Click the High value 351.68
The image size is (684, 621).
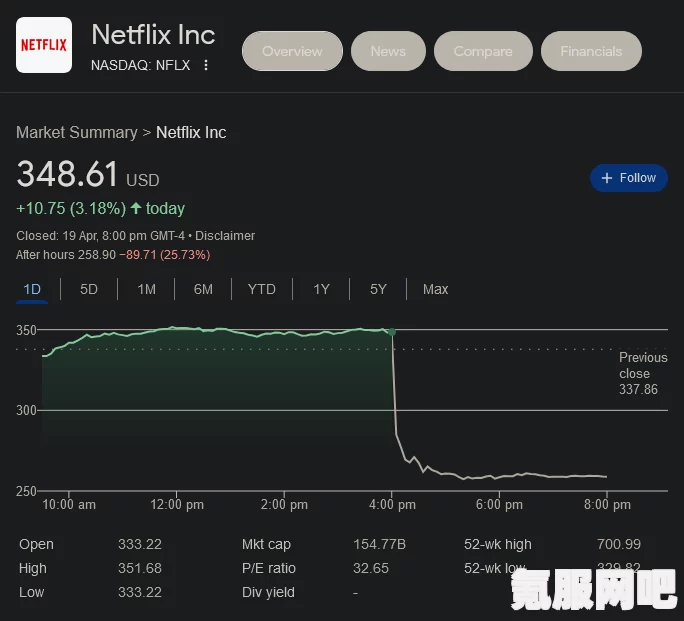pyautogui.click(x=140, y=568)
